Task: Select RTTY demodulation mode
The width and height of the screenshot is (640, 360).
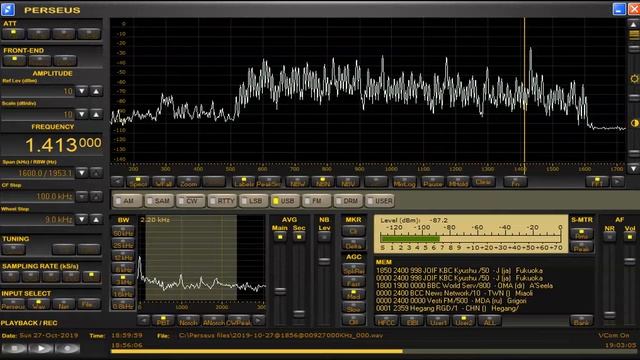Action: point(222,201)
